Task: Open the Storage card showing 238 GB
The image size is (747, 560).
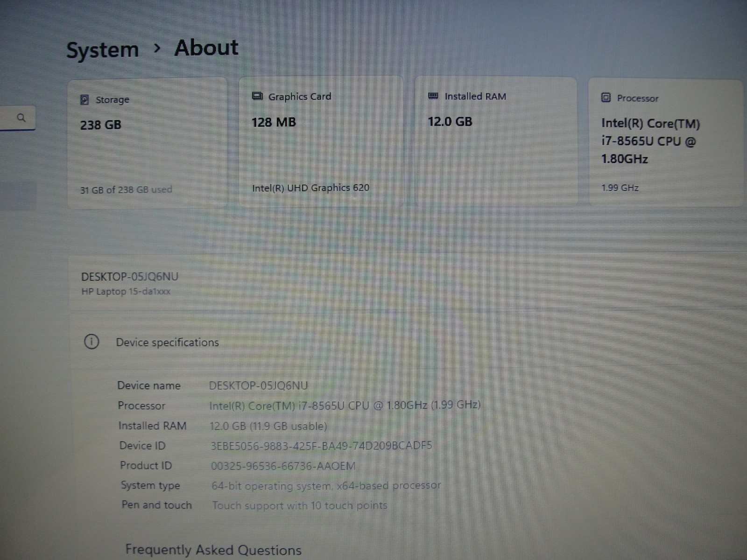Action: click(148, 144)
